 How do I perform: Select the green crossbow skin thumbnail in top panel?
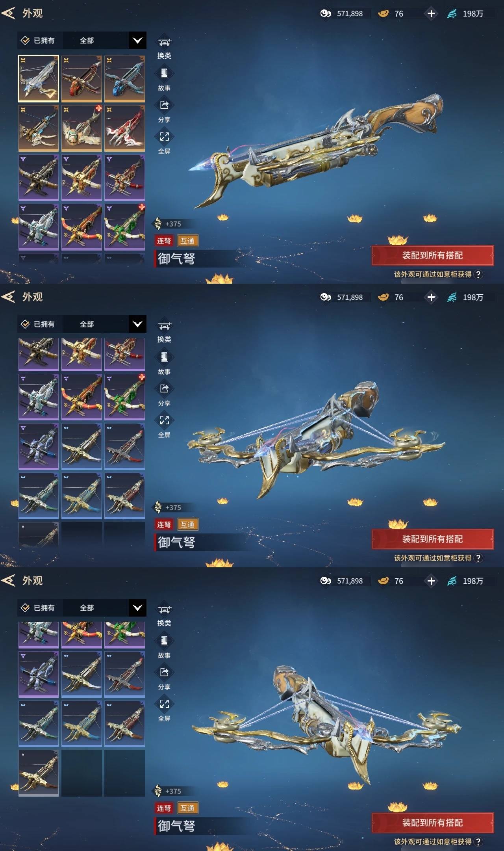pos(124,227)
